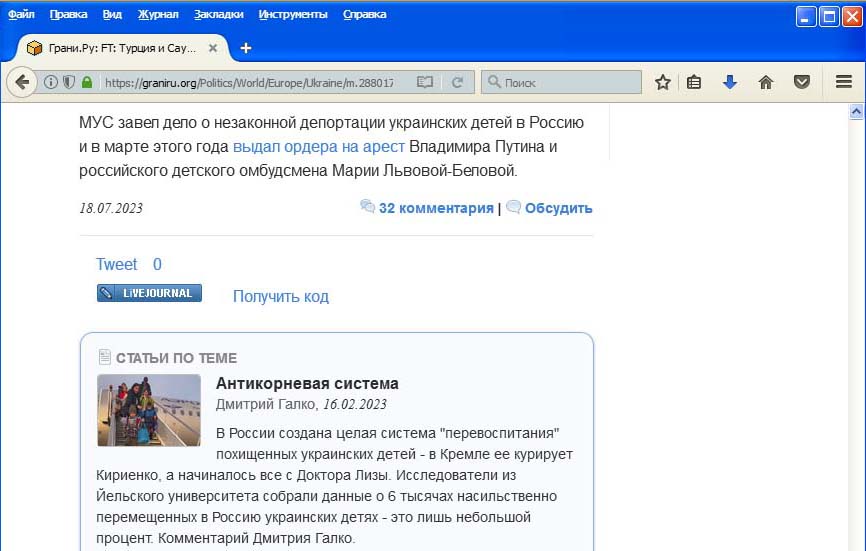The height and width of the screenshot is (551, 866).
Task: Select the Грани.Ру browser tab
Action: tap(120, 48)
